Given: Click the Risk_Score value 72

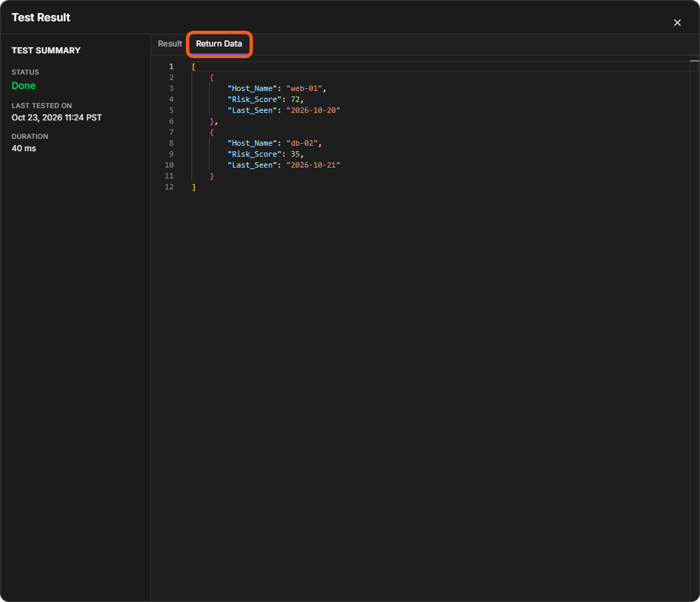Looking at the screenshot, I should [x=295, y=99].
